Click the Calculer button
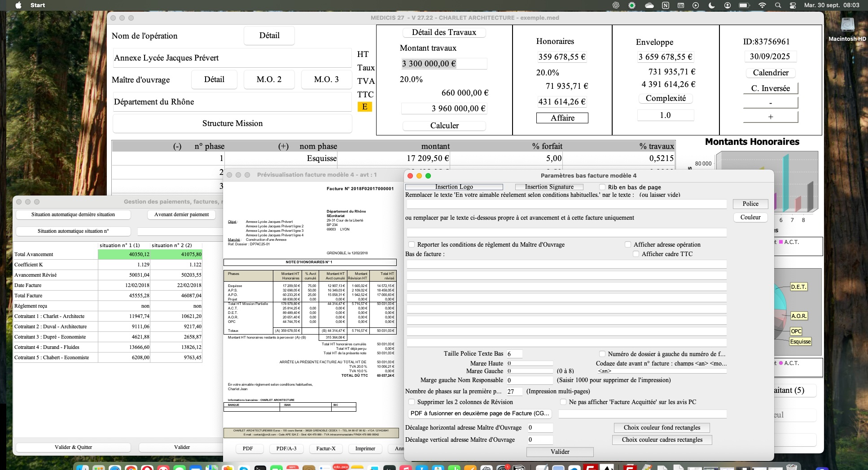868x470 pixels. (444, 126)
